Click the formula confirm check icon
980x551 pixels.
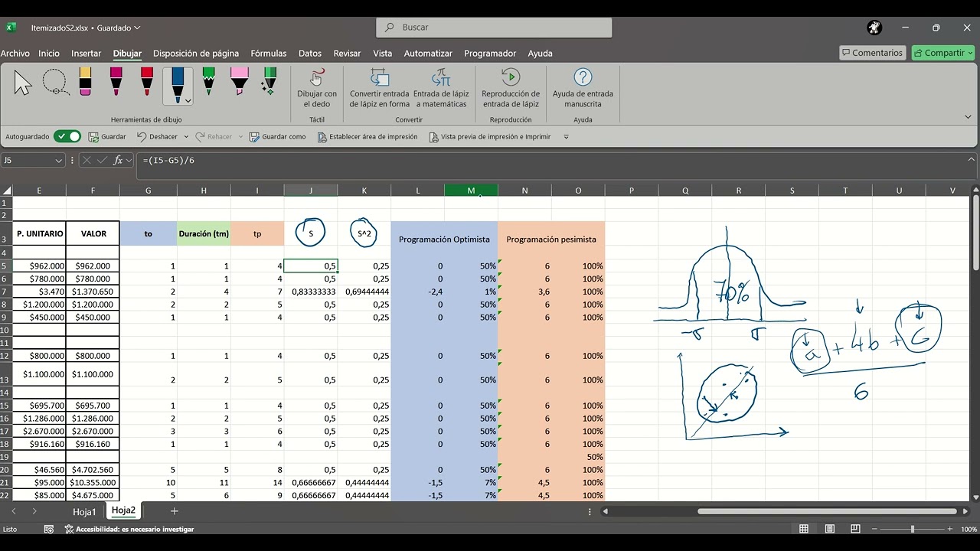click(102, 160)
